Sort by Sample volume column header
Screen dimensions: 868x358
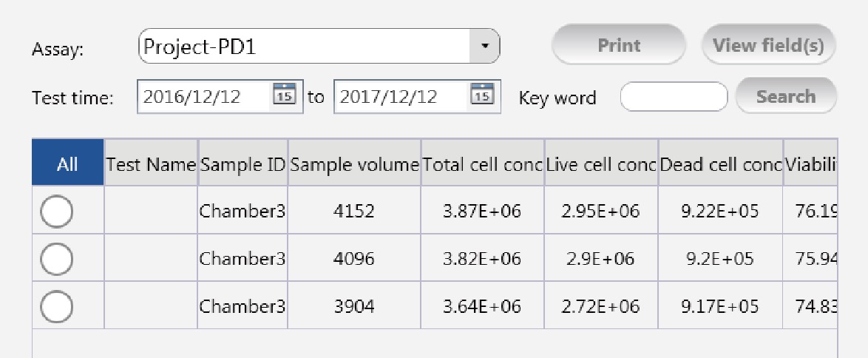(x=354, y=163)
